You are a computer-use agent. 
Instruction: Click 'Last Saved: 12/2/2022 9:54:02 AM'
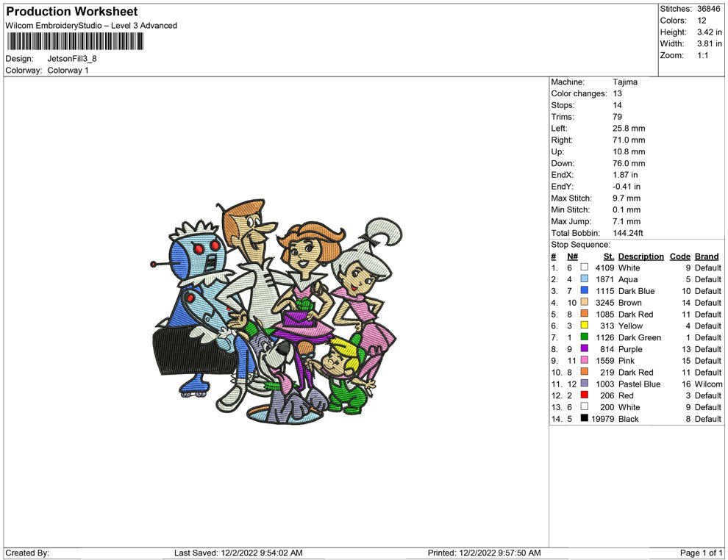pos(238,553)
